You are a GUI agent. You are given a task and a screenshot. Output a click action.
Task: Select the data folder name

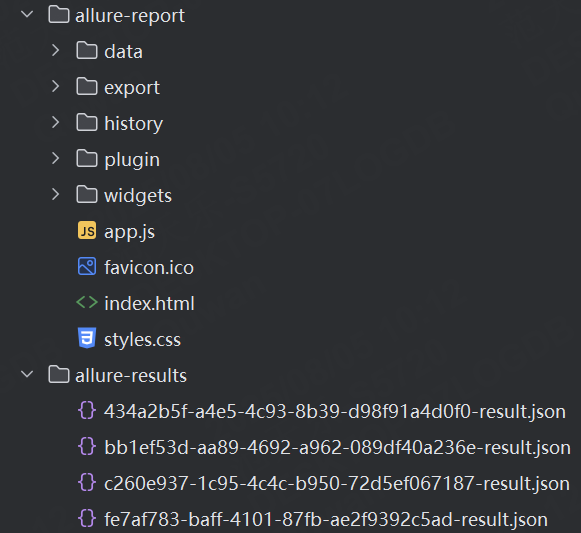click(x=123, y=52)
